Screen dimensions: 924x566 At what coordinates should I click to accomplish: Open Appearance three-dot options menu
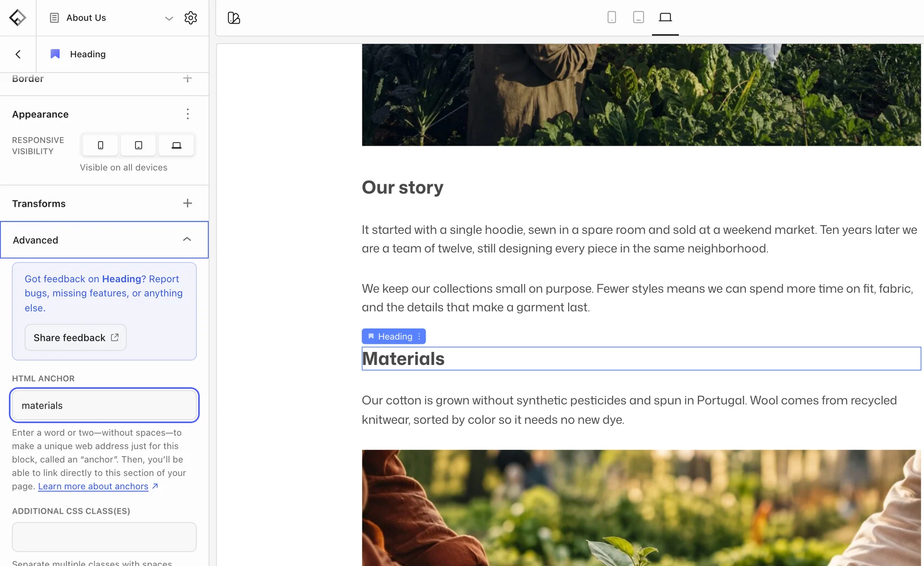tap(187, 114)
